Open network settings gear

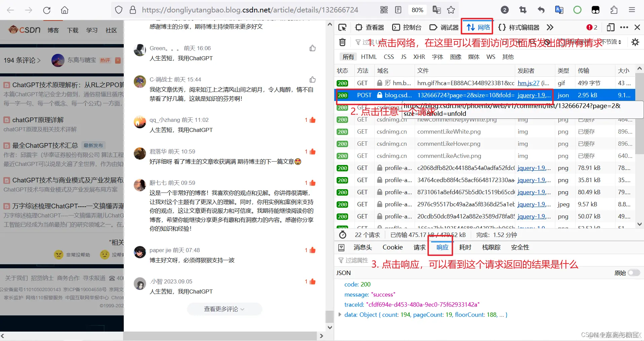pyautogui.click(x=635, y=42)
